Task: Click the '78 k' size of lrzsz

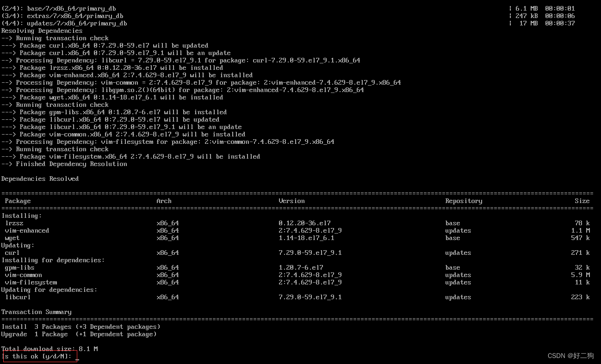Action: click(582, 223)
